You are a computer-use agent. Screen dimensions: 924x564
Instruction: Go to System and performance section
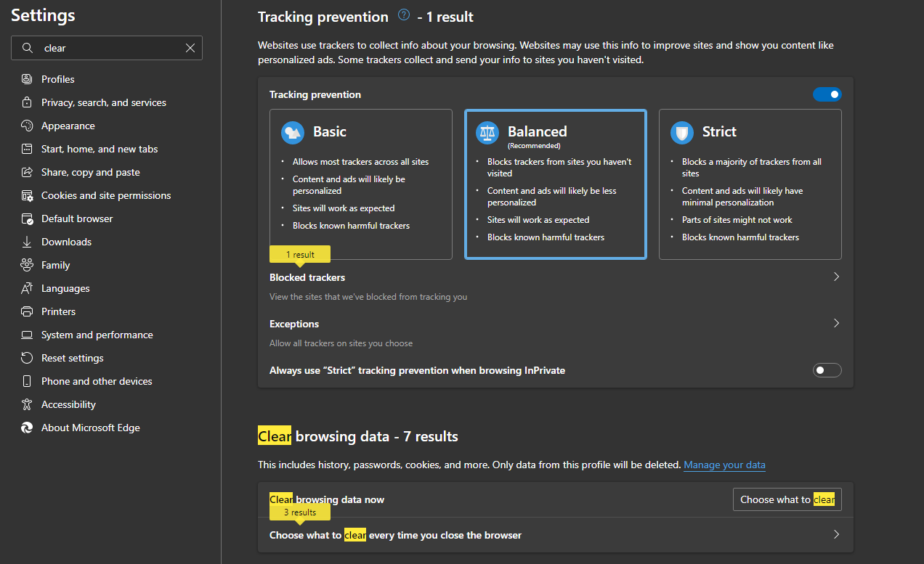(97, 335)
